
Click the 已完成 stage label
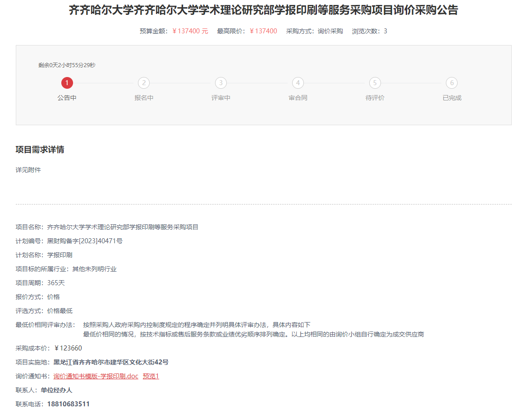pos(452,98)
